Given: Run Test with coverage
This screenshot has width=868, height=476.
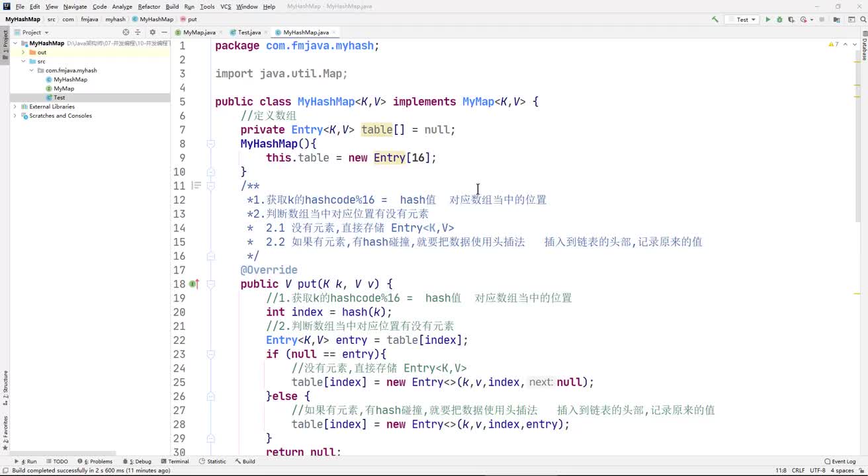Looking at the screenshot, I should coord(791,19).
